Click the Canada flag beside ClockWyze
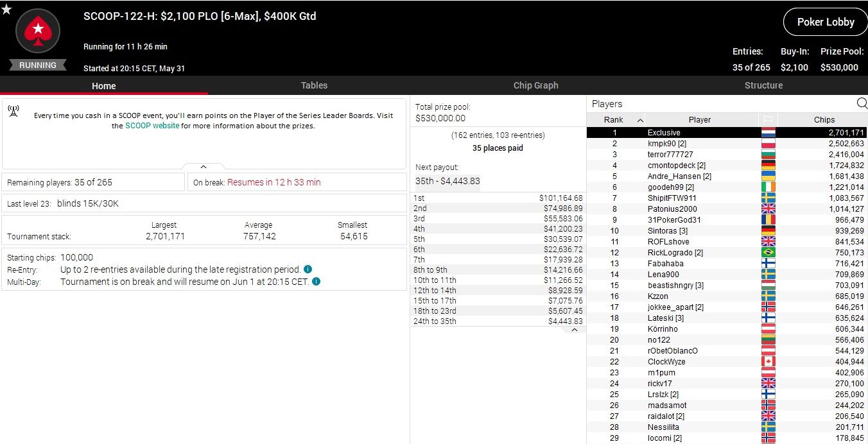The width and height of the screenshot is (868, 444). (x=767, y=362)
